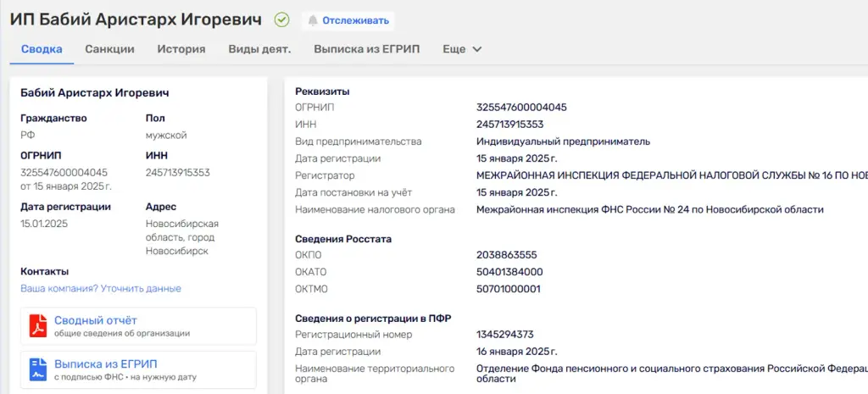Select ПФР registration number 1345294373

click(505, 334)
